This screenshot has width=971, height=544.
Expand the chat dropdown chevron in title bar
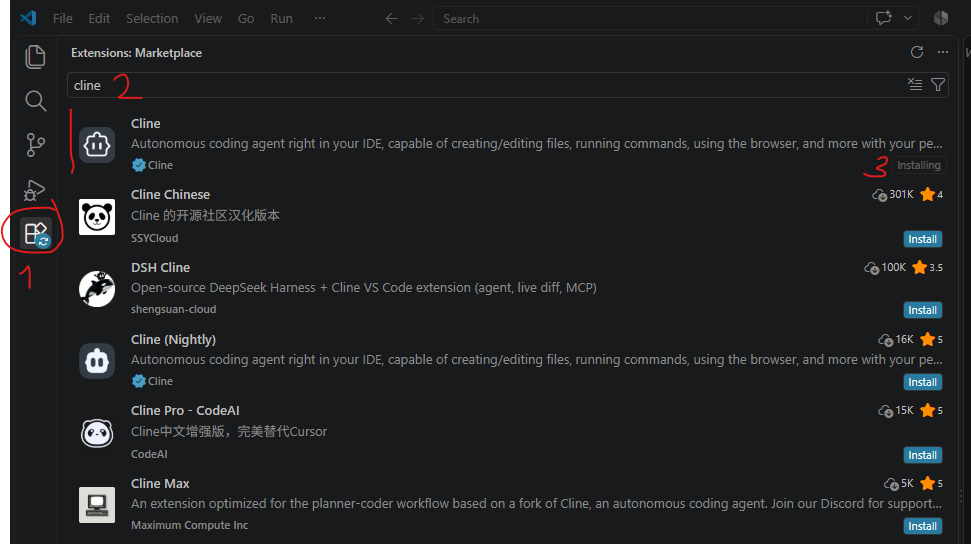(x=908, y=18)
